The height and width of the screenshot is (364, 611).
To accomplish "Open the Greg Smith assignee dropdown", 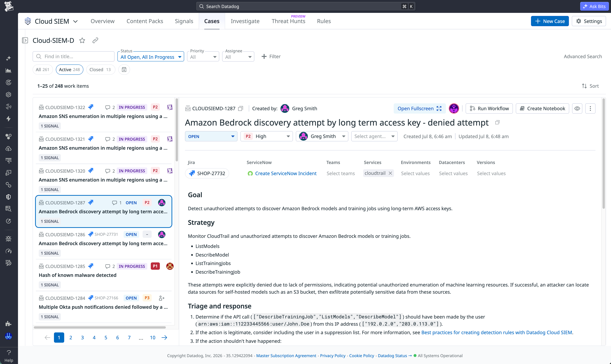I will pyautogui.click(x=322, y=136).
